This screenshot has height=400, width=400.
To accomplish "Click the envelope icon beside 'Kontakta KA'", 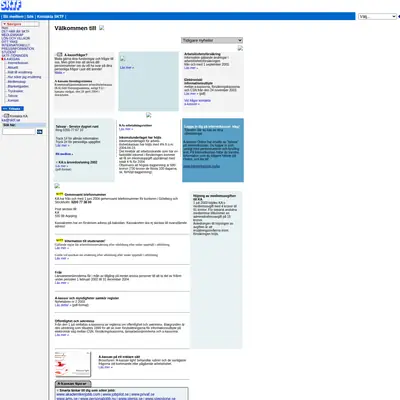I will [x=6, y=116].
